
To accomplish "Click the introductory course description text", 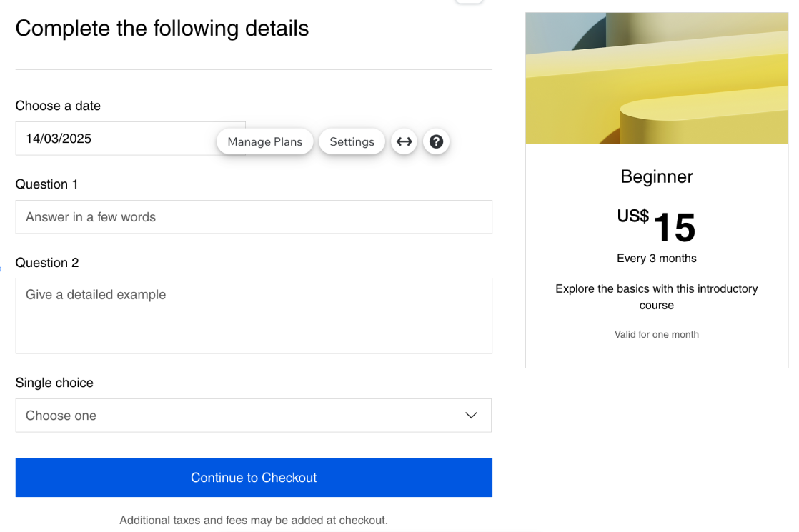I will (656, 297).
